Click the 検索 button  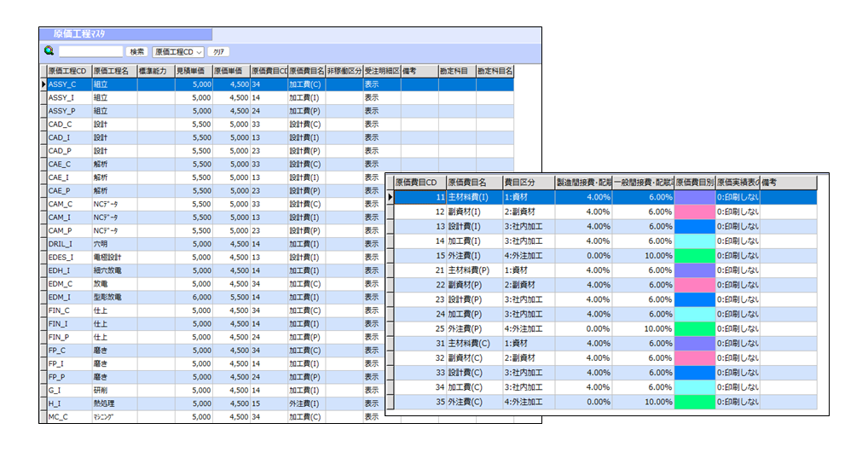point(136,51)
